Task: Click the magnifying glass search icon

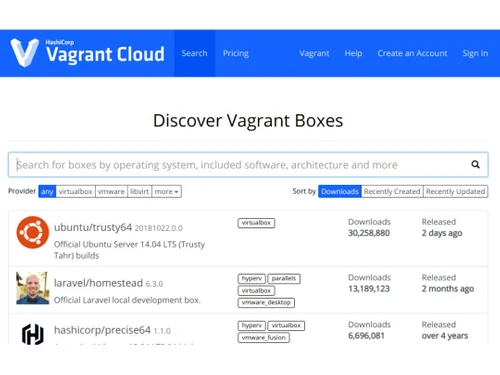Action: (x=475, y=164)
